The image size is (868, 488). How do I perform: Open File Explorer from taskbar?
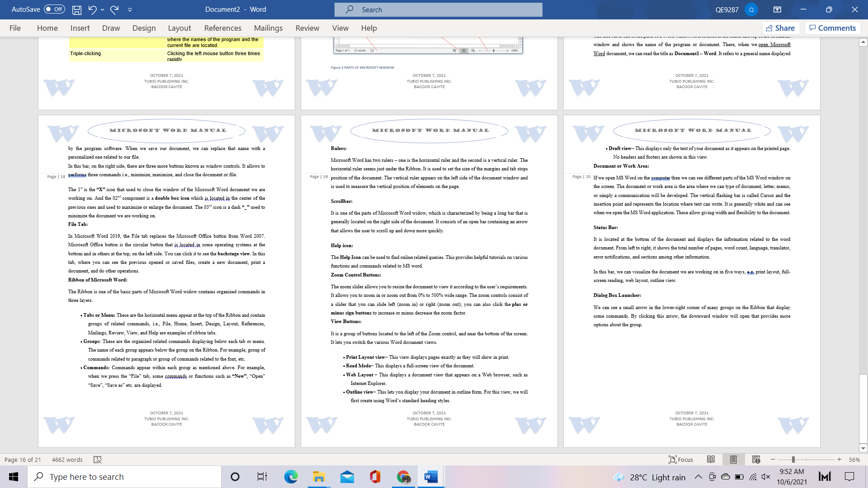pos(319,477)
